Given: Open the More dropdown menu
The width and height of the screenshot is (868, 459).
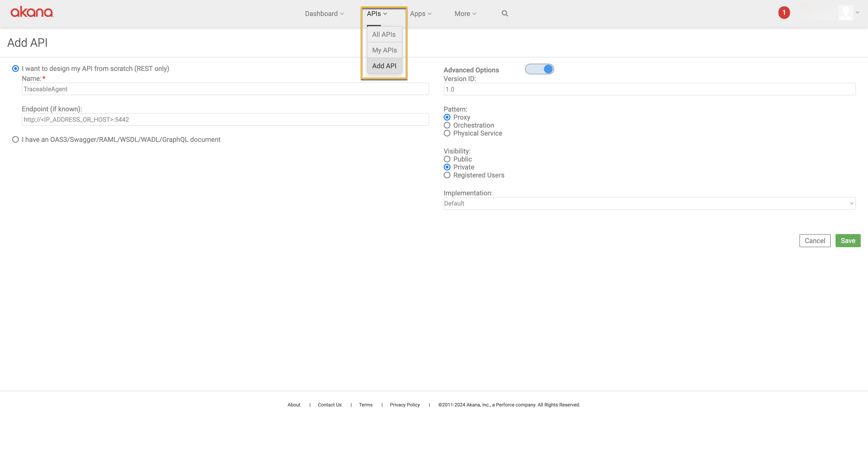Looking at the screenshot, I should tap(465, 14).
